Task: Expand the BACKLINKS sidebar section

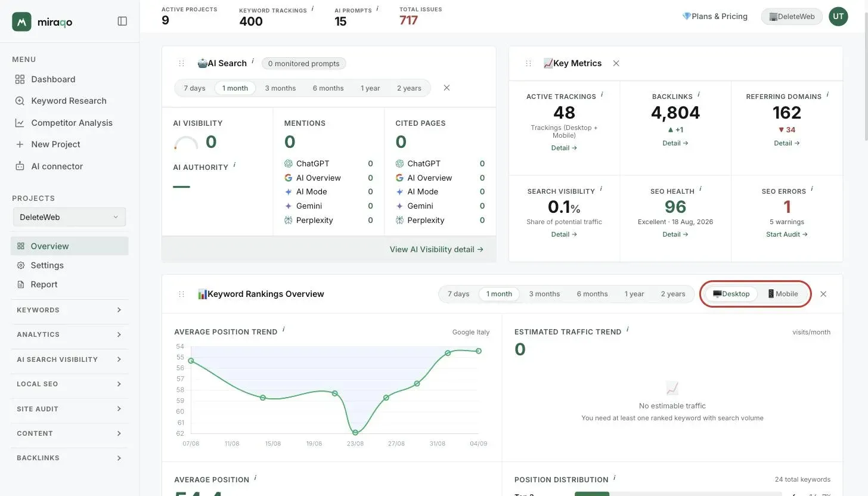Action: pos(69,458)
